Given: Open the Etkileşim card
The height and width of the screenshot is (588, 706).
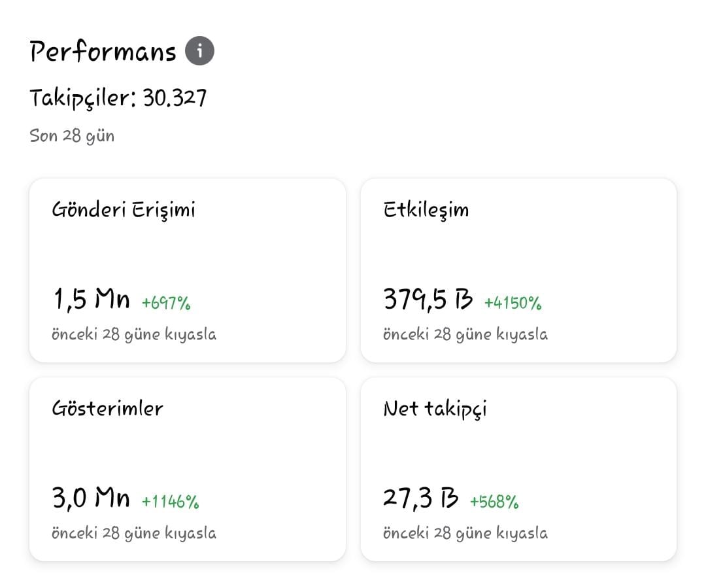Looking at the screenshot, I should tap(518, 270).
